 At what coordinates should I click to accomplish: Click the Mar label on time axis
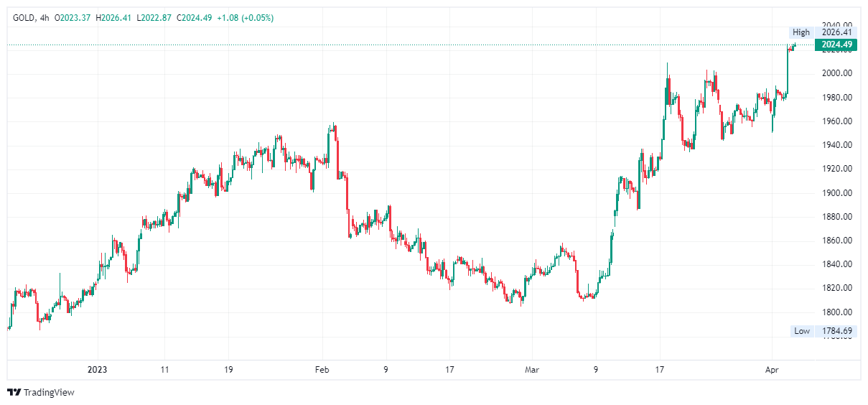pyautogui.click(x=531, y=370)
